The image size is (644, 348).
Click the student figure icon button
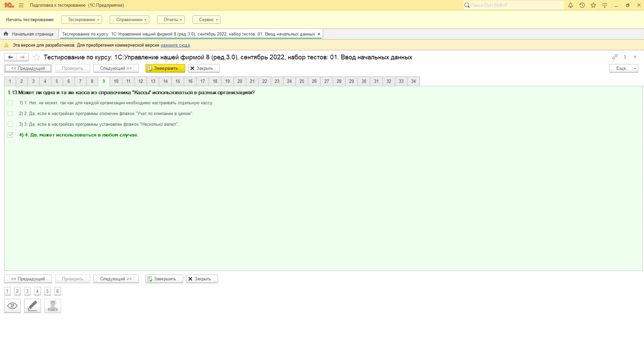tap(53, 306)
